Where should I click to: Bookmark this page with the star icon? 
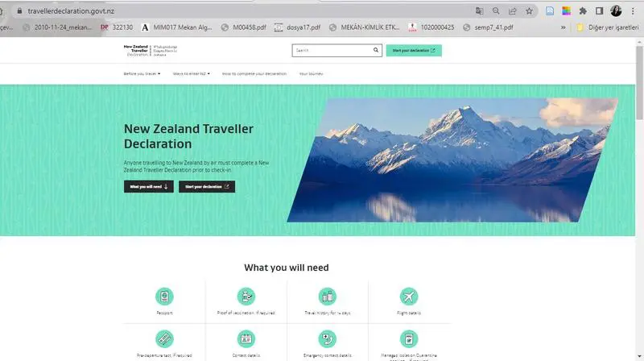coord(529,11)
